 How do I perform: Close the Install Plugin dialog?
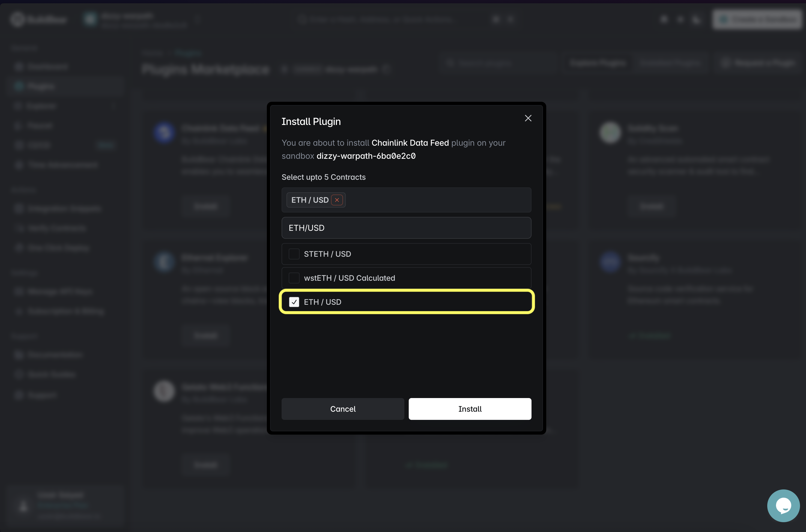528,118
